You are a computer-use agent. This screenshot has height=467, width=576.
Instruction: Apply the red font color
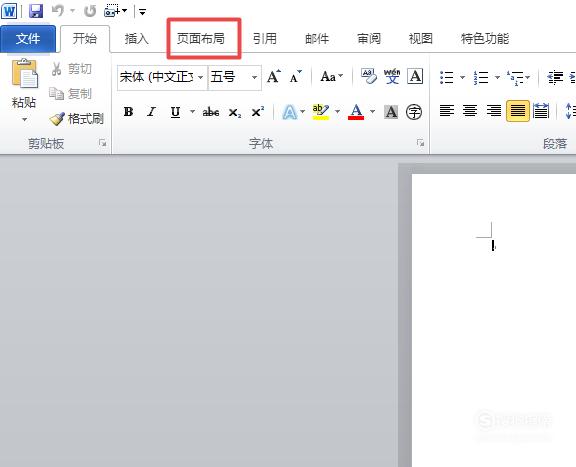pos(356,112)
